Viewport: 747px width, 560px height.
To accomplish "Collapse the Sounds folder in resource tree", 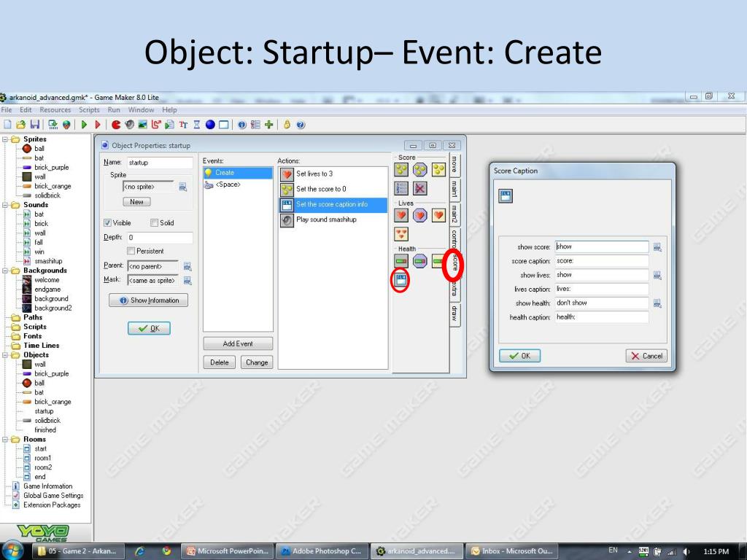I will pos(5,205).
